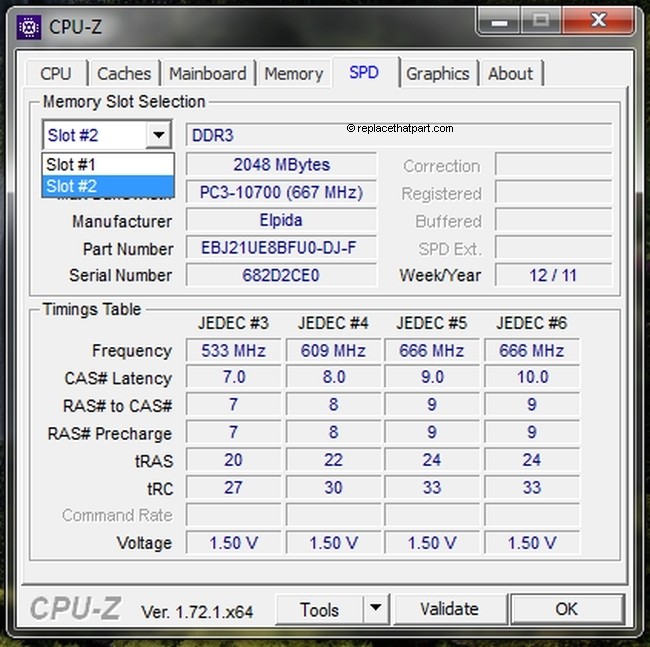This screenshot has width=650, height=647.
Task: Open the Graphics tab
Action: click(x=438, y=74)
